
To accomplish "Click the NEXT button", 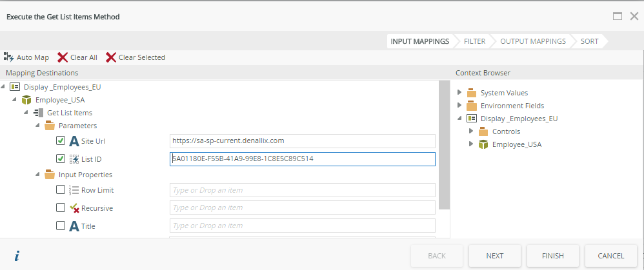I will 495,256.
